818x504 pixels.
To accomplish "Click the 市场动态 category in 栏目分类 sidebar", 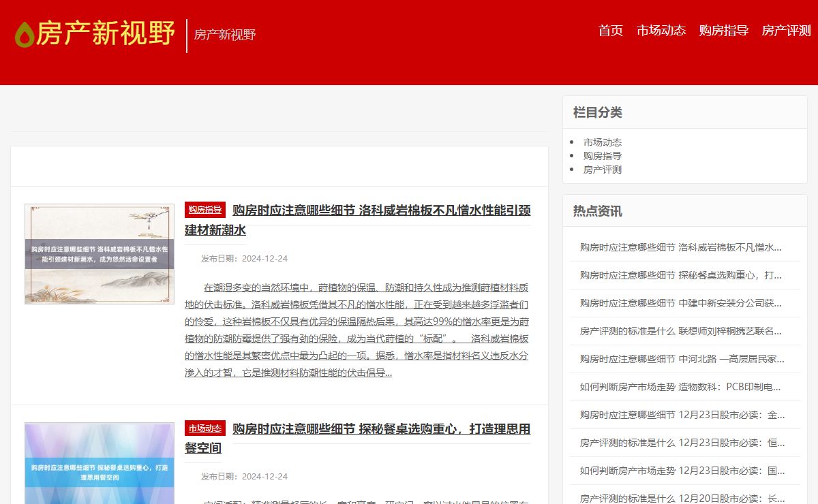I will [x=603, y=142].
